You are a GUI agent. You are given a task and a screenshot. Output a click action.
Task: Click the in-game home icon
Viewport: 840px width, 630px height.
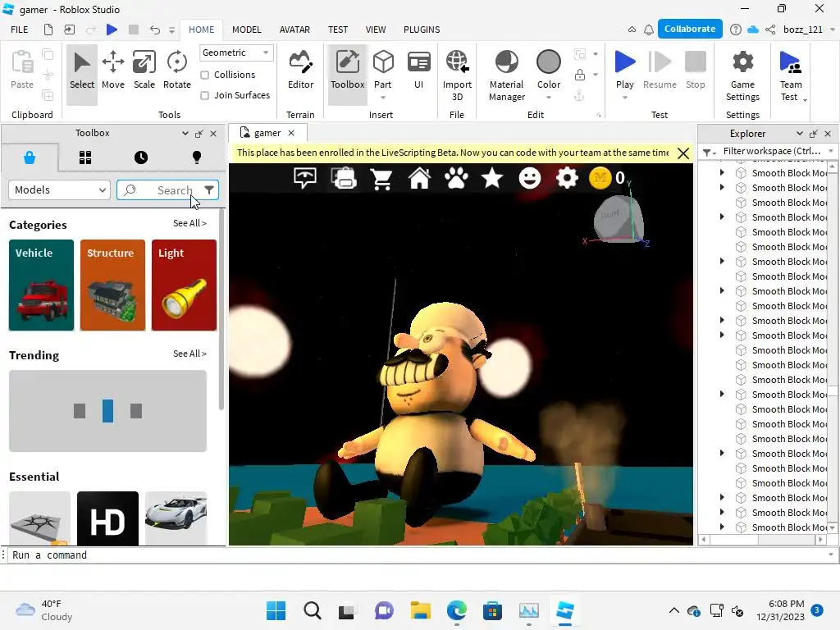[419, 178]
